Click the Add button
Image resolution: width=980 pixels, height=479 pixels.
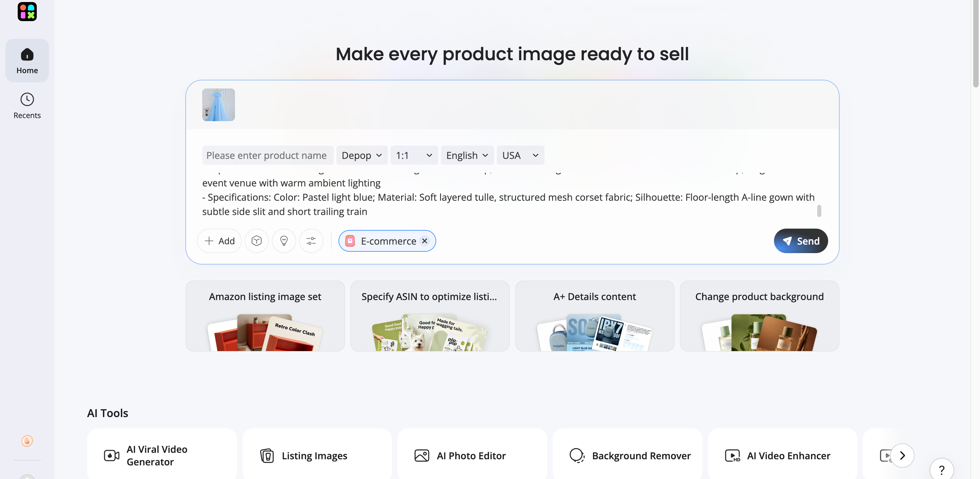[x=219, y=241]
